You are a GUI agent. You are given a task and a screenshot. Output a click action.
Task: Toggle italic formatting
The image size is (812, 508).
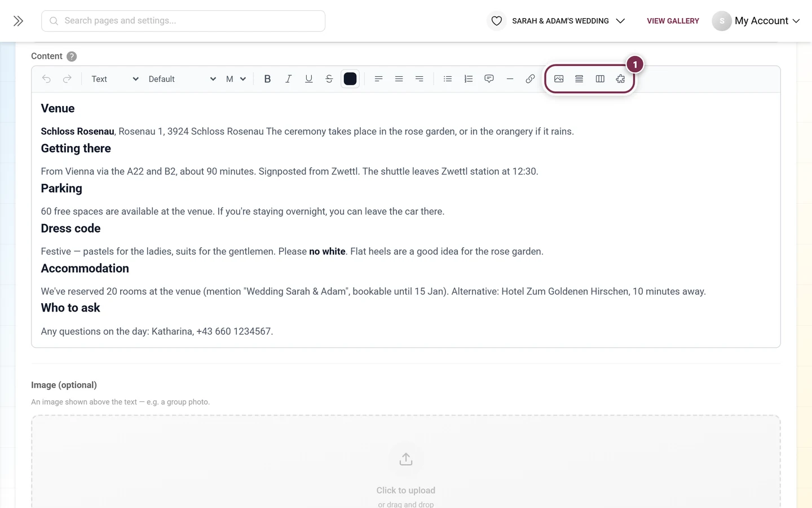tap(288, 79)
